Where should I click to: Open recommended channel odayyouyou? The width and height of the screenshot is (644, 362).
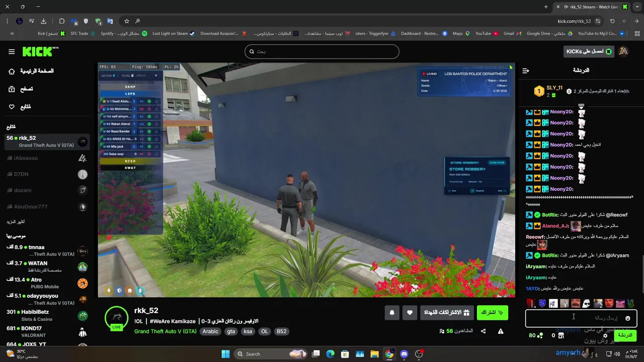coord(46,299)
